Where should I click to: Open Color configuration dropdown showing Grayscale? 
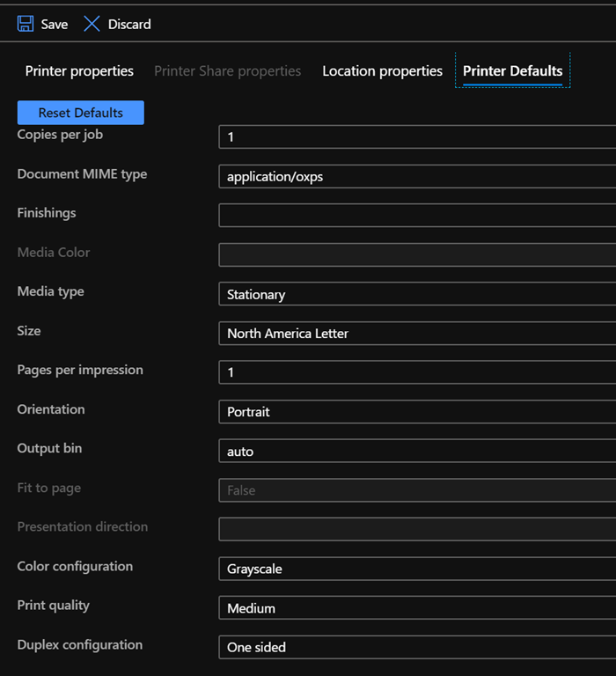(x=417, y=569)
